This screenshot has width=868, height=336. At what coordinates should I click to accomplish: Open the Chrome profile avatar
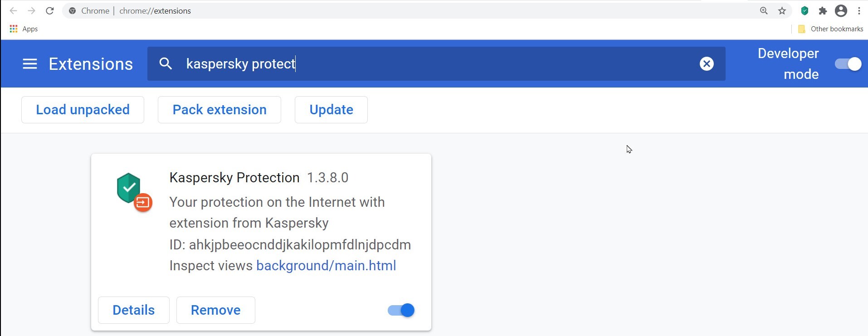click(841, 11)
